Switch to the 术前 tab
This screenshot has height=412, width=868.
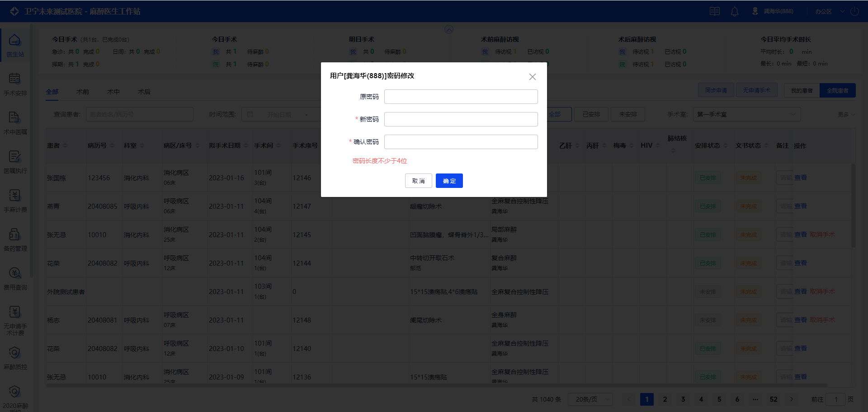pos(83,92)
